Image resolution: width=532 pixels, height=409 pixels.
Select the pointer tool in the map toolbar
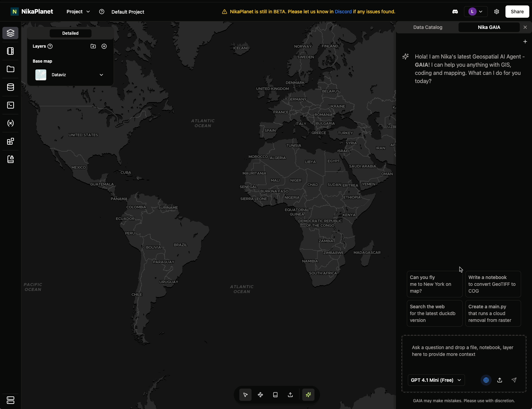click(x=245, y=395)
